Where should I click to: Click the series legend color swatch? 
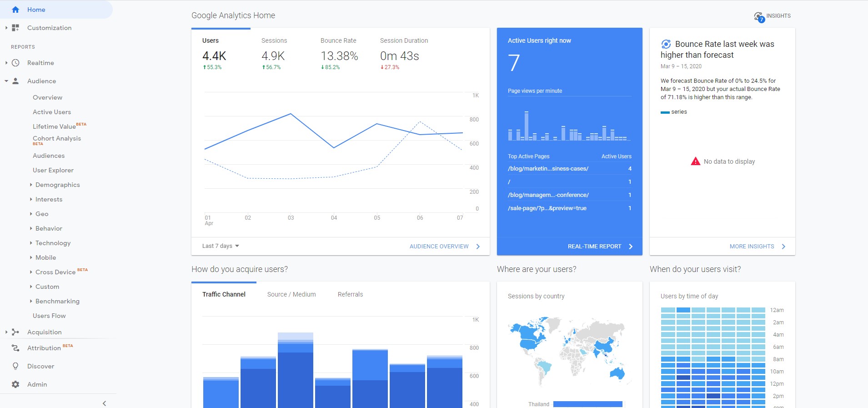(x=665, y=112)
